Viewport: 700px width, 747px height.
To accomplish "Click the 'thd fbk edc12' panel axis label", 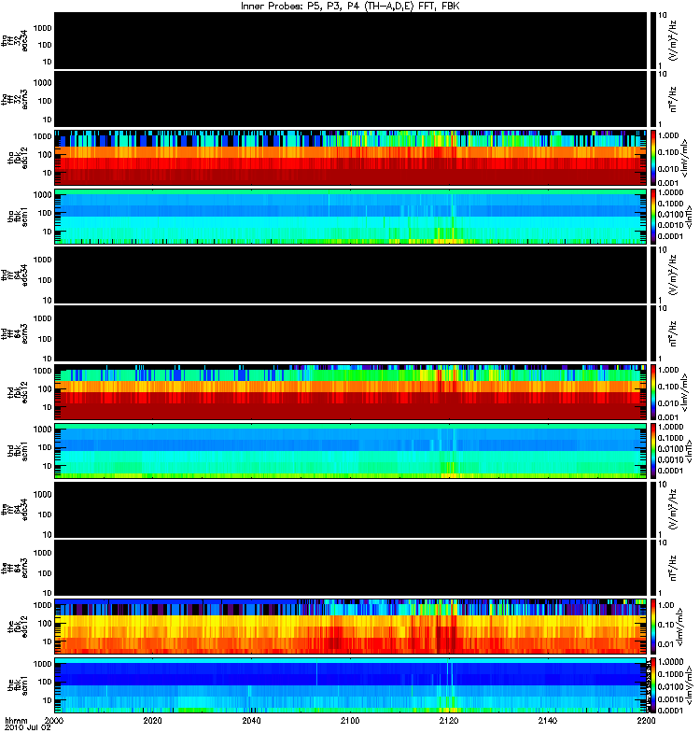I will (18, 392).
